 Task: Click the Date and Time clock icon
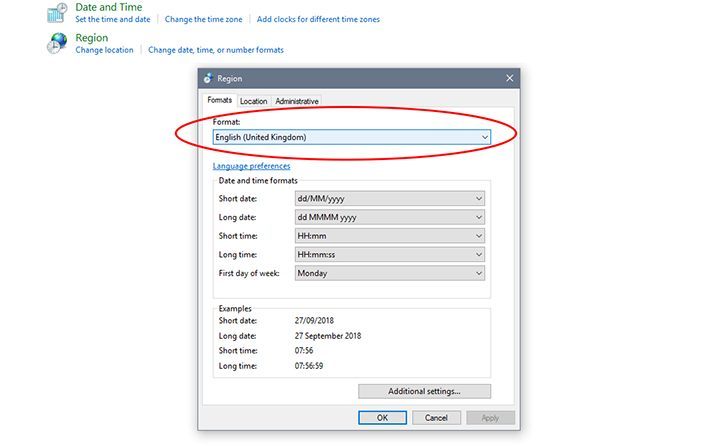[x=57, y=12]
